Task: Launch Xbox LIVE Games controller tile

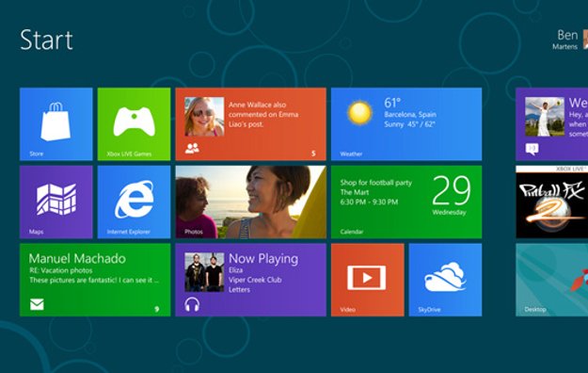Action: click(x=134, y=124)
